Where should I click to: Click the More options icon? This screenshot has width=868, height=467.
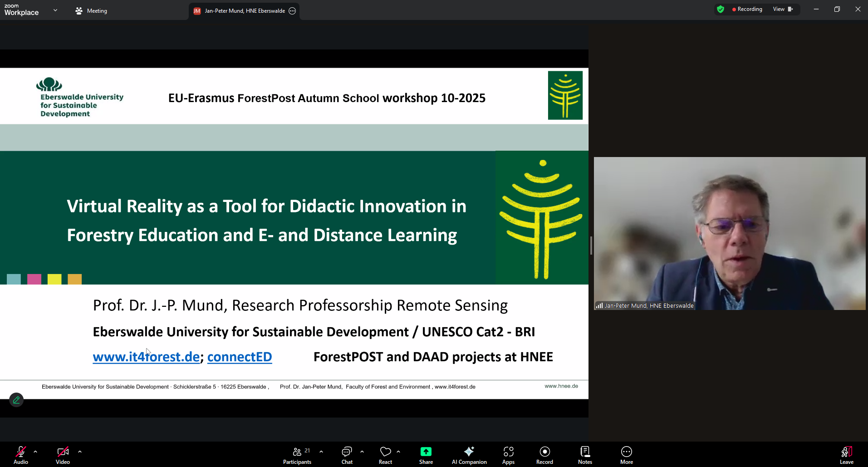pos(626,455)
